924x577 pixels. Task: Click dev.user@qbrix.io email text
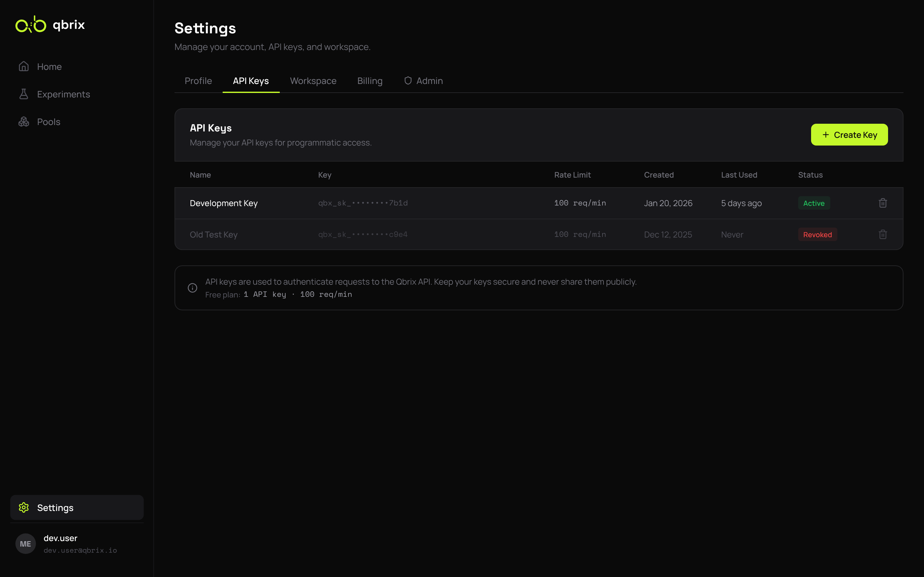point(80,550)
